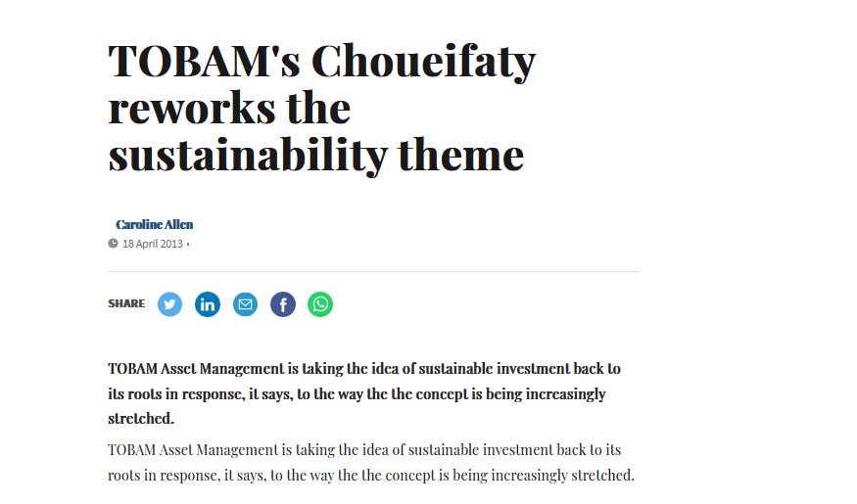Click the SHARE label before social icons
The image size is (857, 504).
point(126,304)
